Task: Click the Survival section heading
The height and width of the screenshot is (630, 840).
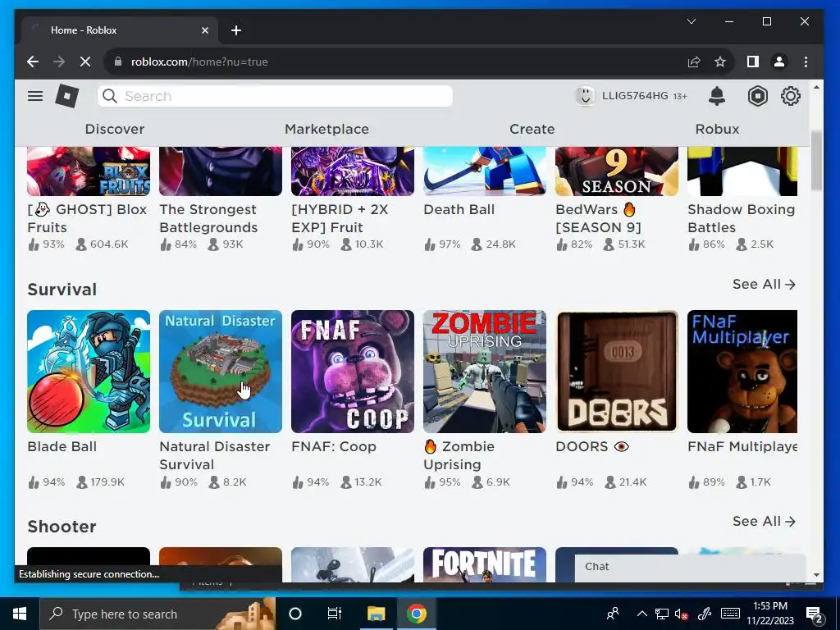Action: pyautogui.click(x=62, y=290)
